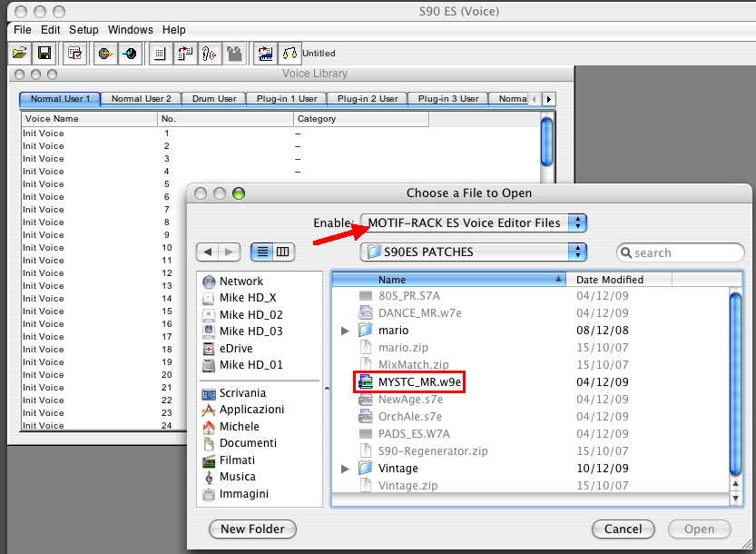Open the Enable file type popup
Viewport: 756px width, 554px height.
(x=474, y=223)
